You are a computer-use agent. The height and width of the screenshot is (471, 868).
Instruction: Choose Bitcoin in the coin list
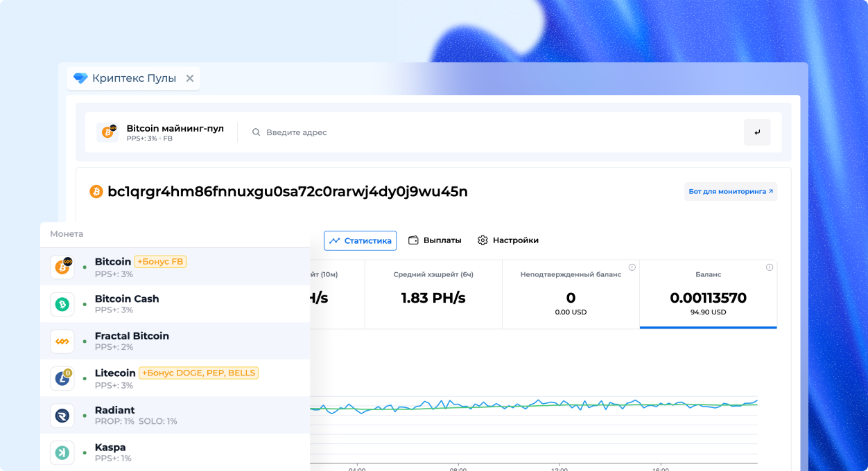(x=175, y=267)
